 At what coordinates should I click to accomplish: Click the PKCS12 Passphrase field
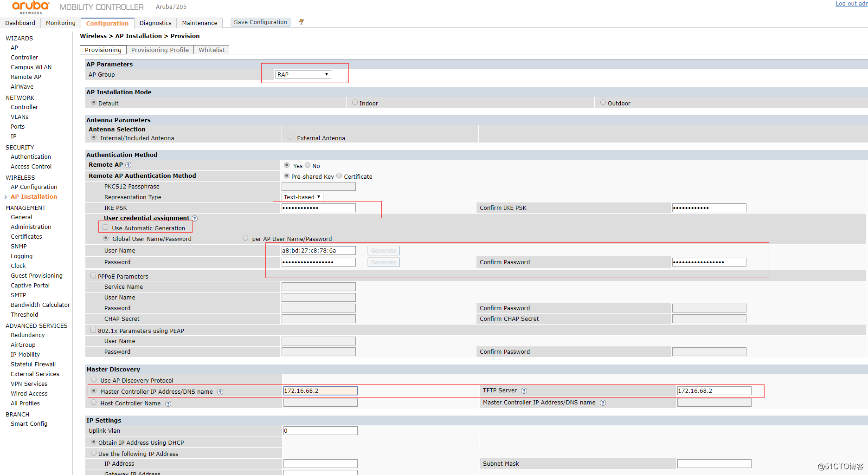(x=319, y=186)
